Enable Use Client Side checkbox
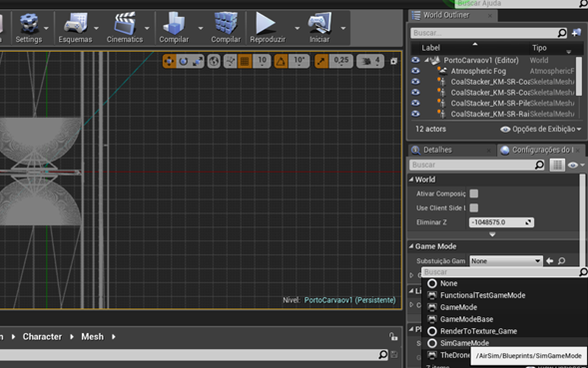The width and height of the screenshot is (588, 368). point(474,208)
